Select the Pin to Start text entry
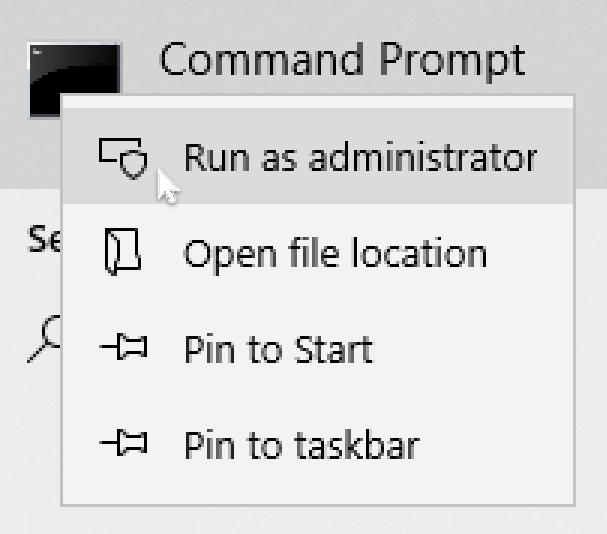 point(278,349)
